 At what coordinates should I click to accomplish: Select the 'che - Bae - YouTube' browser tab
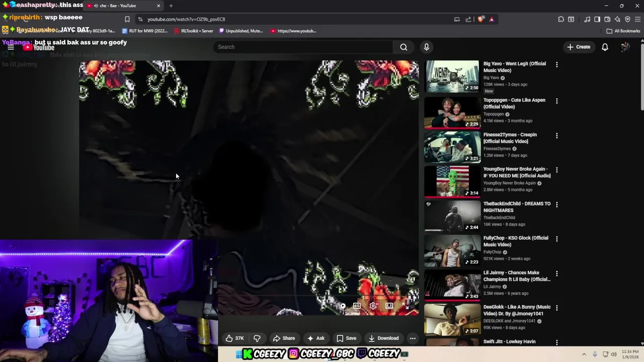click(x=123, y=6)
